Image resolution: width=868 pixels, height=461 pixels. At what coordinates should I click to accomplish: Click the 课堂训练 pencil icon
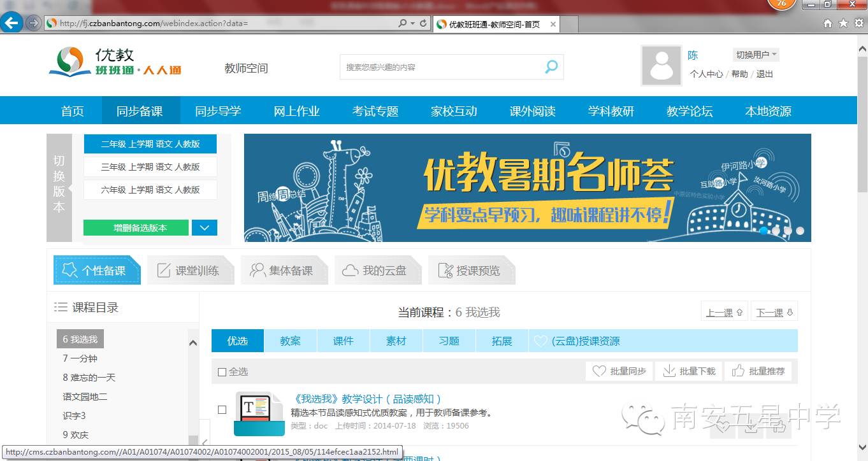point(164,271)
